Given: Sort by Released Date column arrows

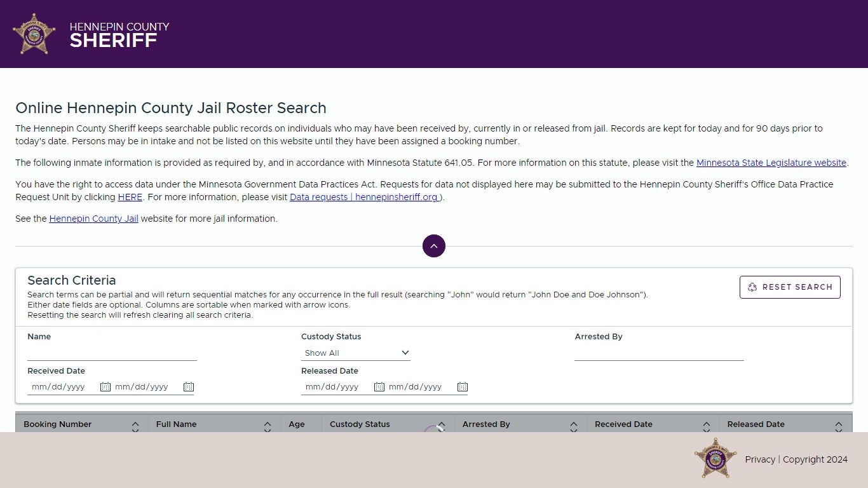Looking at the screenshot, I should [839, 426].
